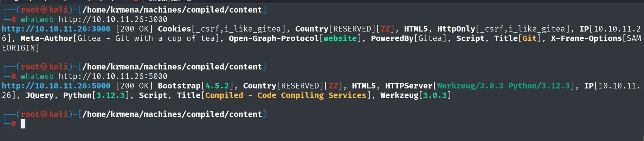Screen dimensions: 644x141
Task: Click 'HTML5' in the port 5000 result
Action: point(364,86)
